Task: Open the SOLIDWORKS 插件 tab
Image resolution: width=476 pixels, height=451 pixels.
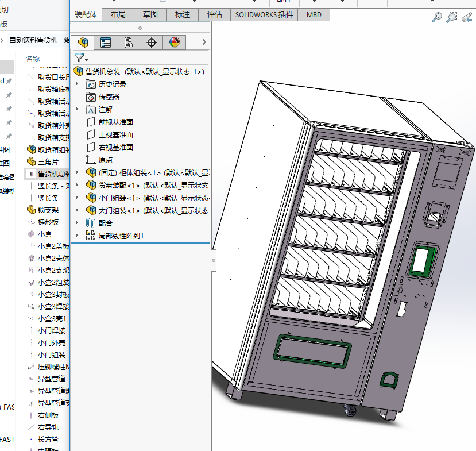Action: 264,15
